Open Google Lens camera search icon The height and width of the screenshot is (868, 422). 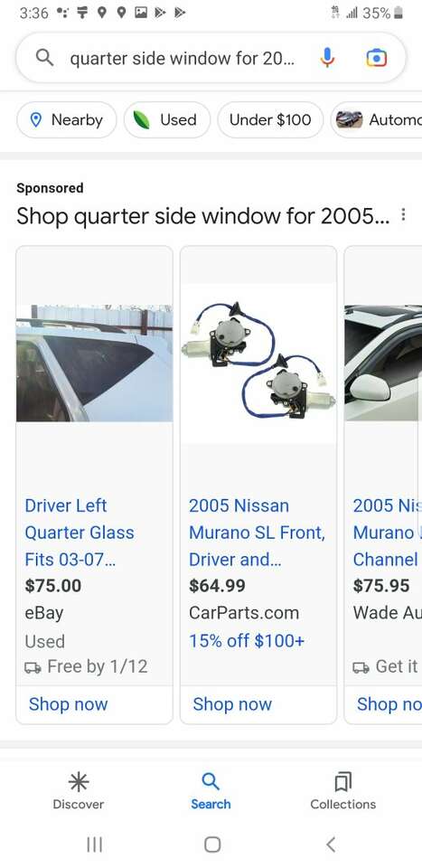[377, 58]
